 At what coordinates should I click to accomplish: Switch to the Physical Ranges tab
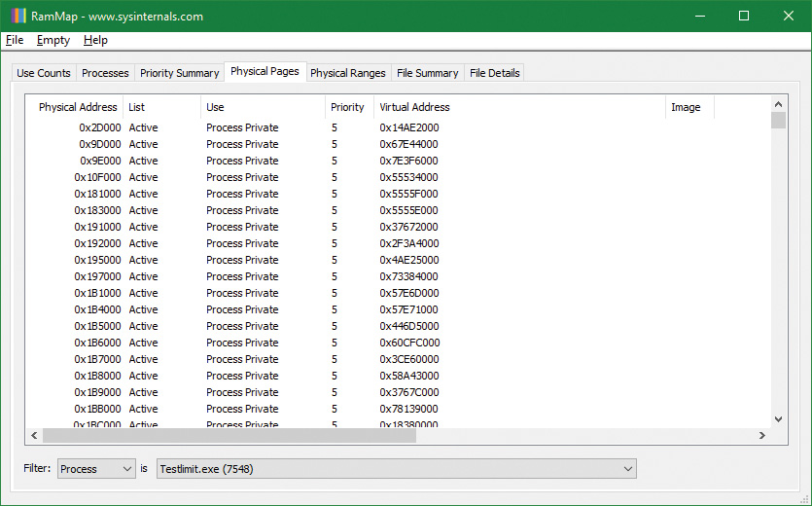tap(348, 73)
